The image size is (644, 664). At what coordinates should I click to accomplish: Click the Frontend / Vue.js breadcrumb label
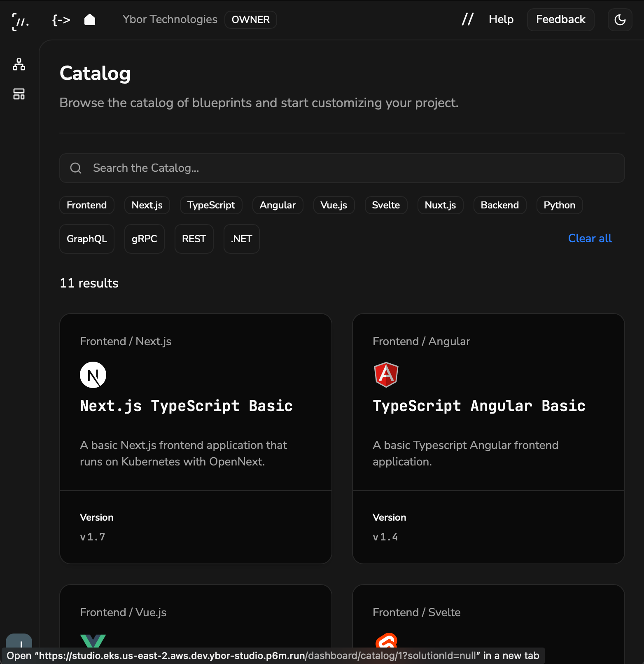123,613
